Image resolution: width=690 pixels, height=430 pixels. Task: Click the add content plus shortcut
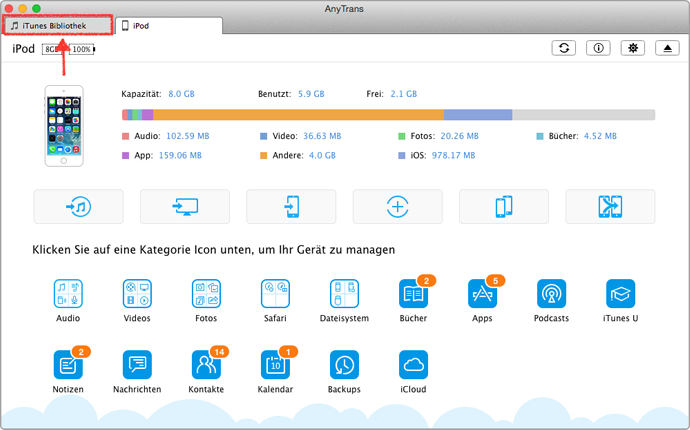[398, 206]
